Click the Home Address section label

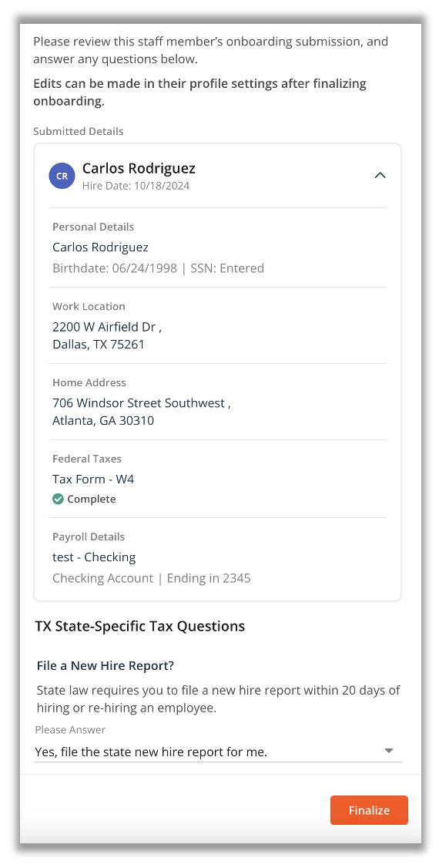pyautogui.click(x=89, y=383)
